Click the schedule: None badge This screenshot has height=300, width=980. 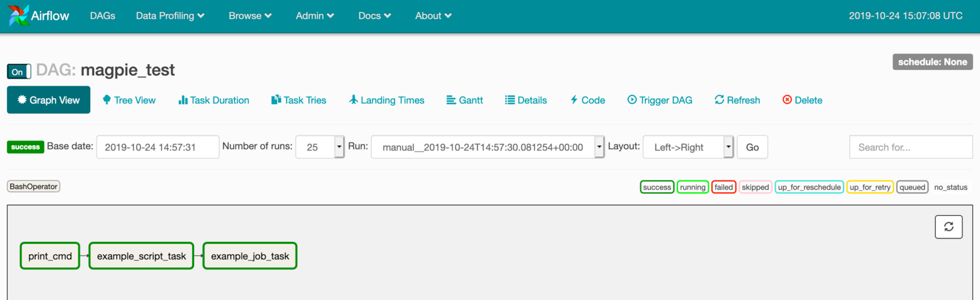click(933, 62)
